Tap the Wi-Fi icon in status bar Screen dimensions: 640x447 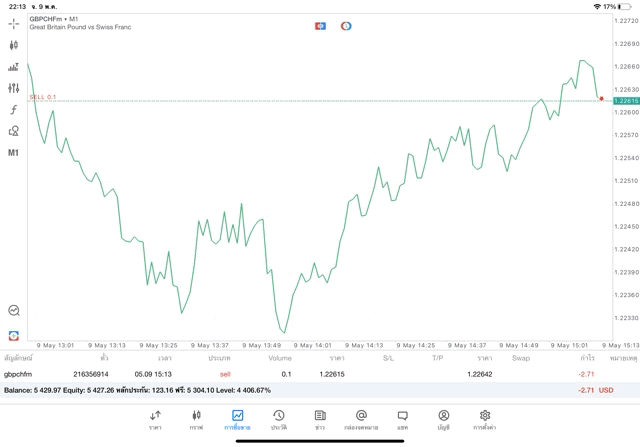[x=597, y=7]
